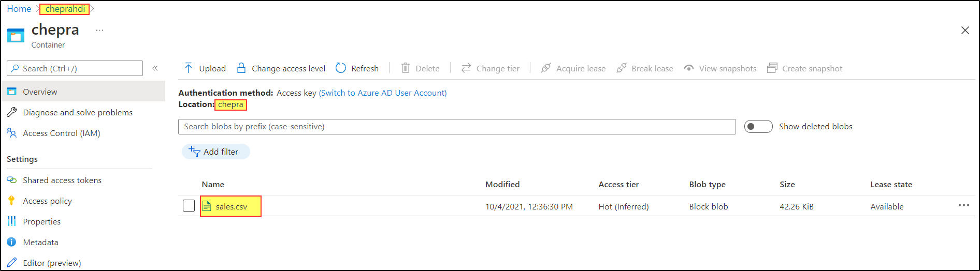The image size is (980, 271).
Task: Go to Home breadcrumb link
Action: (19, 9)
